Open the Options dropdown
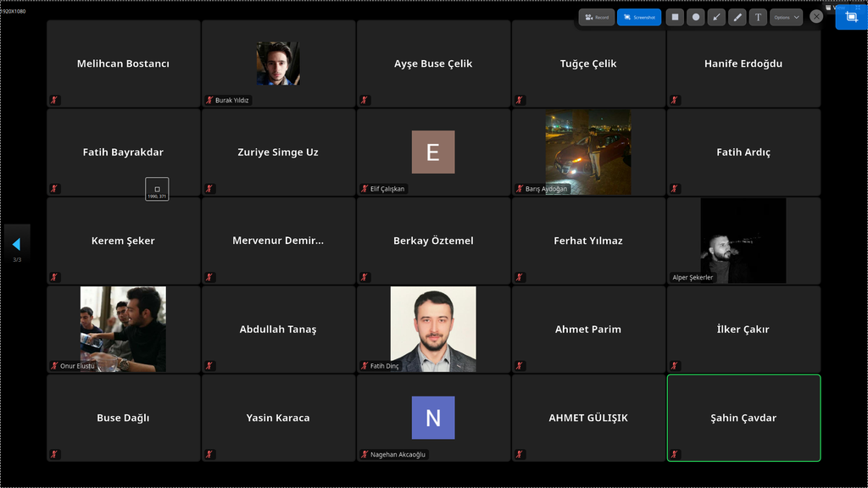Viewport: 868px width, 488px height. pos(787,17)
